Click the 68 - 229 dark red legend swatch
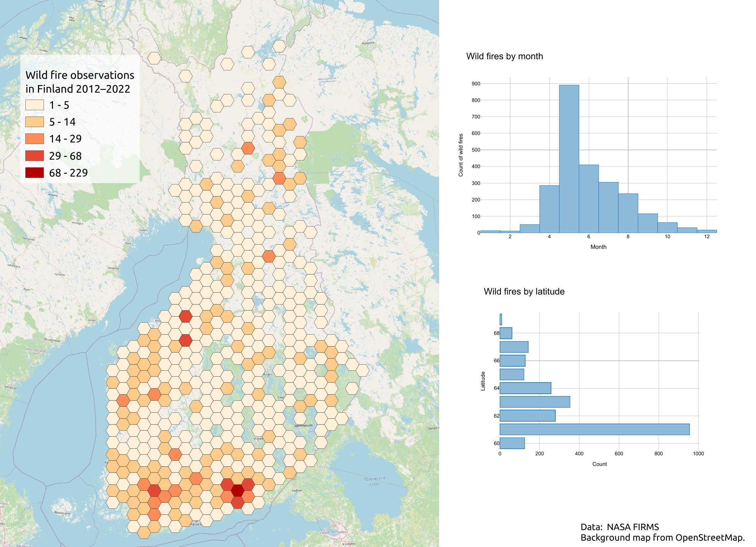The width and height of the screenshot is (756, 547). [x=35, y=172]
